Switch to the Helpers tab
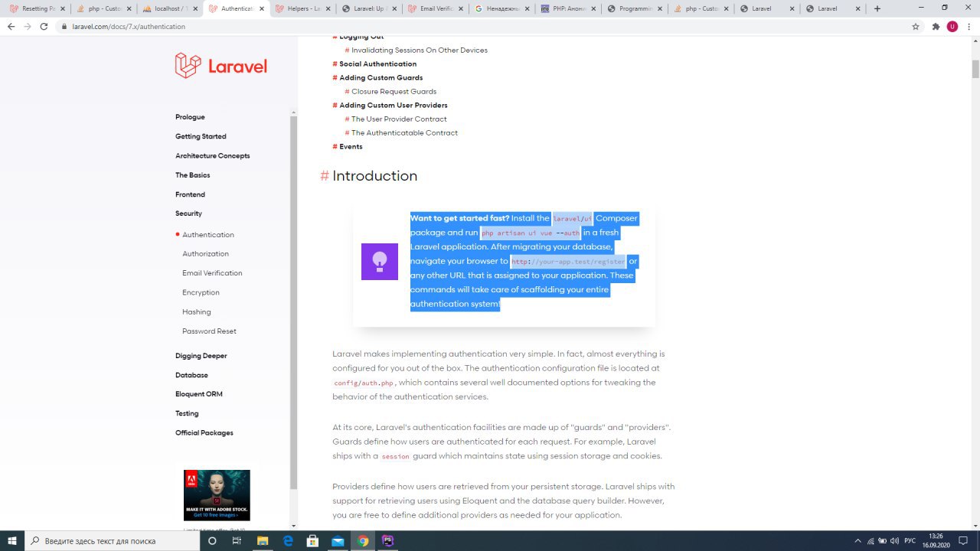The height and width of the screenshot is (551, 980). (x=302, y=9)
